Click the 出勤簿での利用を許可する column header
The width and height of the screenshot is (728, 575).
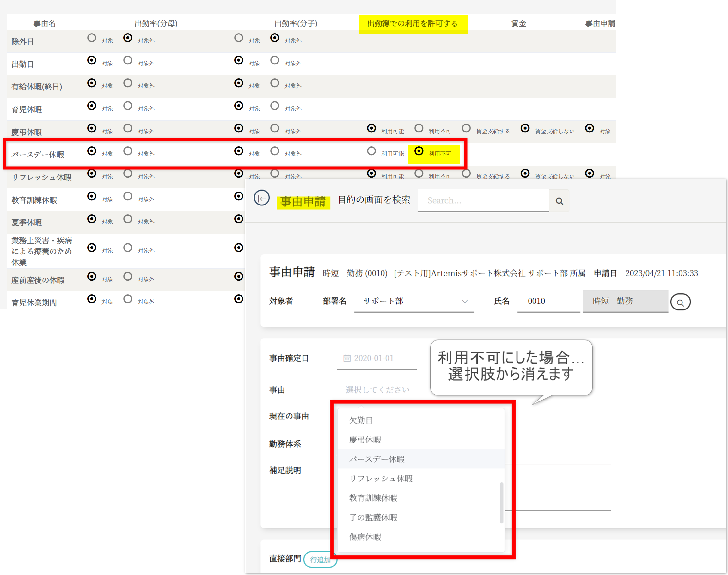click(413, 24)
